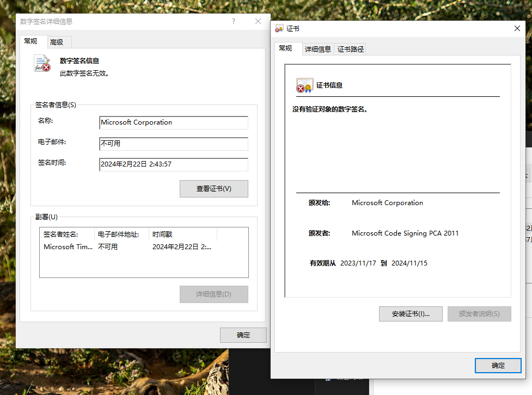Click 颁发给 value Microsoft Corporation in certificate

coord(388,203)
